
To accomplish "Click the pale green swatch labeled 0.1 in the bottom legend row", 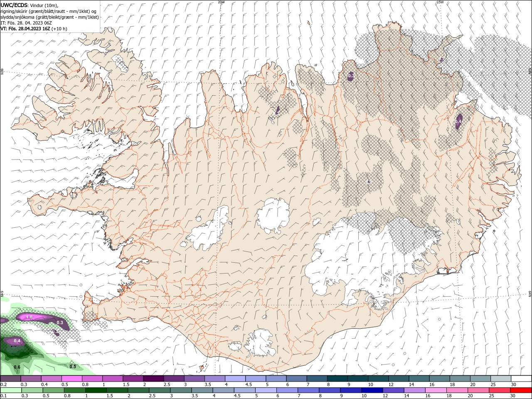I will point(11,390).
